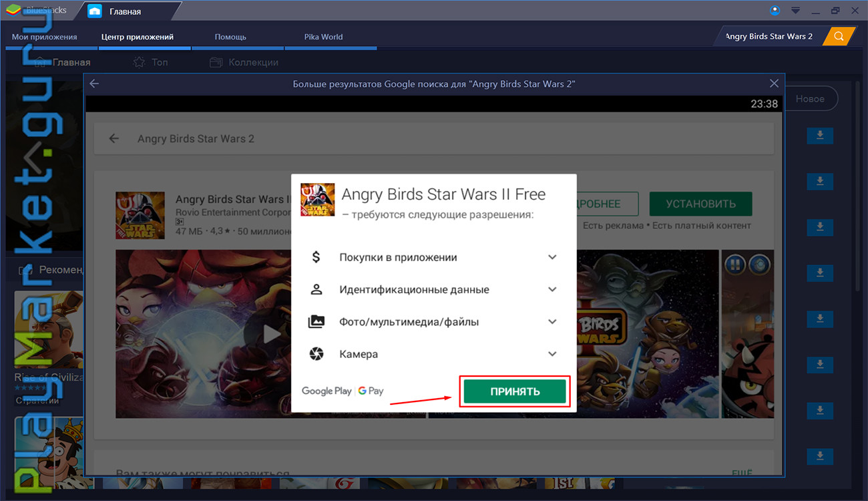Screen dimensions: 868x501
Task: Open the title bar dropdown menu arrow
Action: (x=795, y=10)
